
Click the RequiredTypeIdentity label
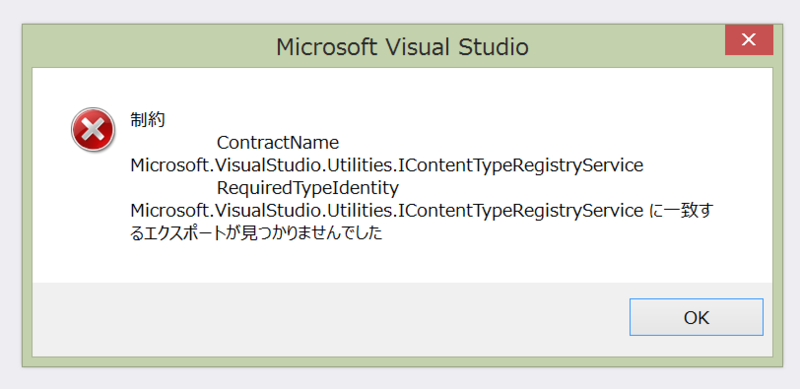308,188
